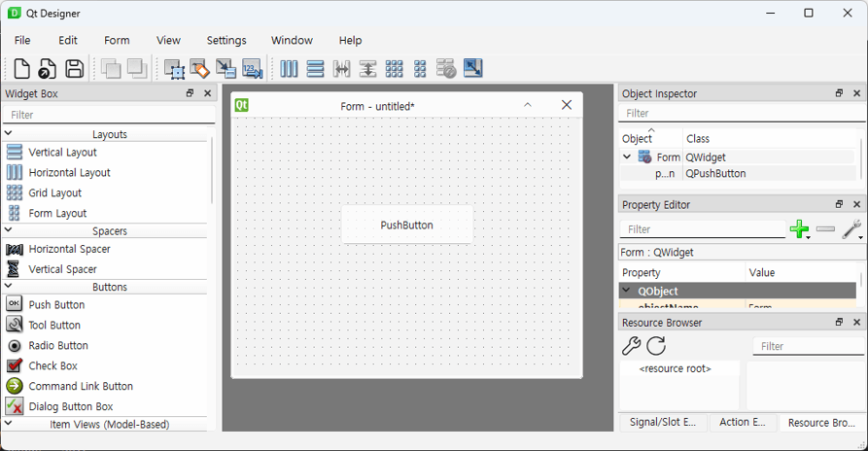
Task: Select the QPushButton row in Object Inspector
Action: pos(738,173)
